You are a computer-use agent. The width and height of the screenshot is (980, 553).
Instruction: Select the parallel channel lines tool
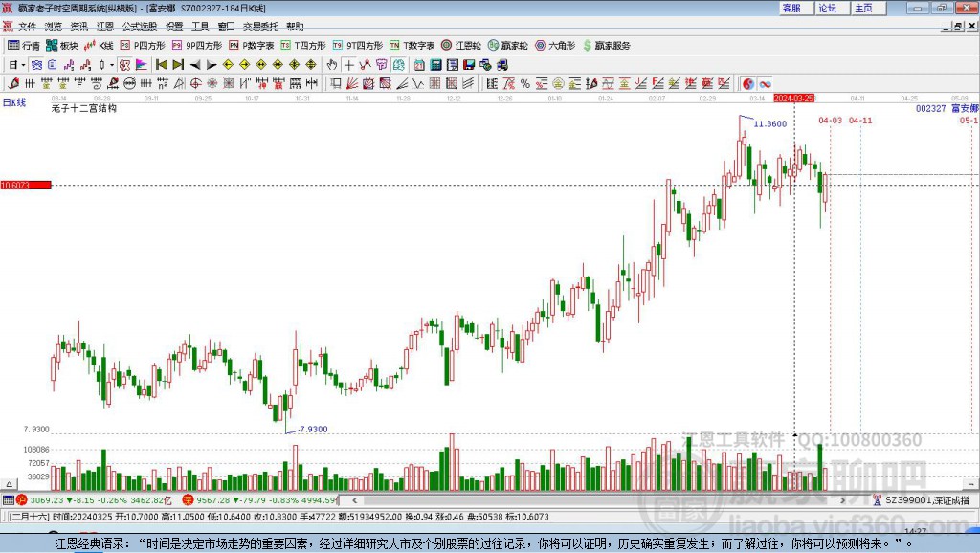[x=468, y=84]
